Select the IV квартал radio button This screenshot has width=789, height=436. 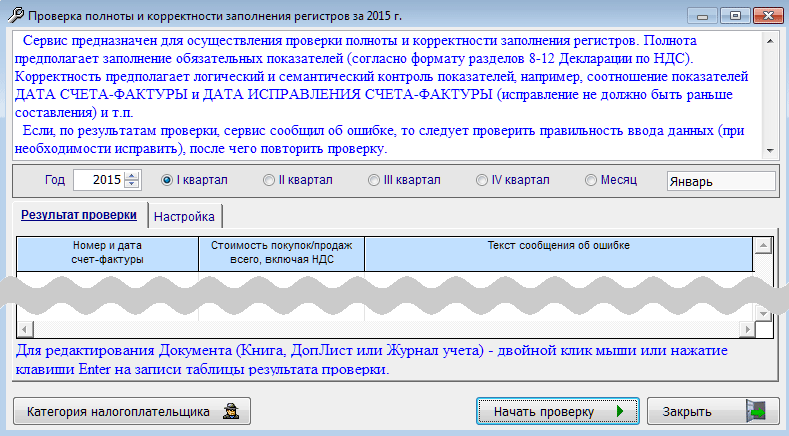pyautogui.click(x=482, y=180)
